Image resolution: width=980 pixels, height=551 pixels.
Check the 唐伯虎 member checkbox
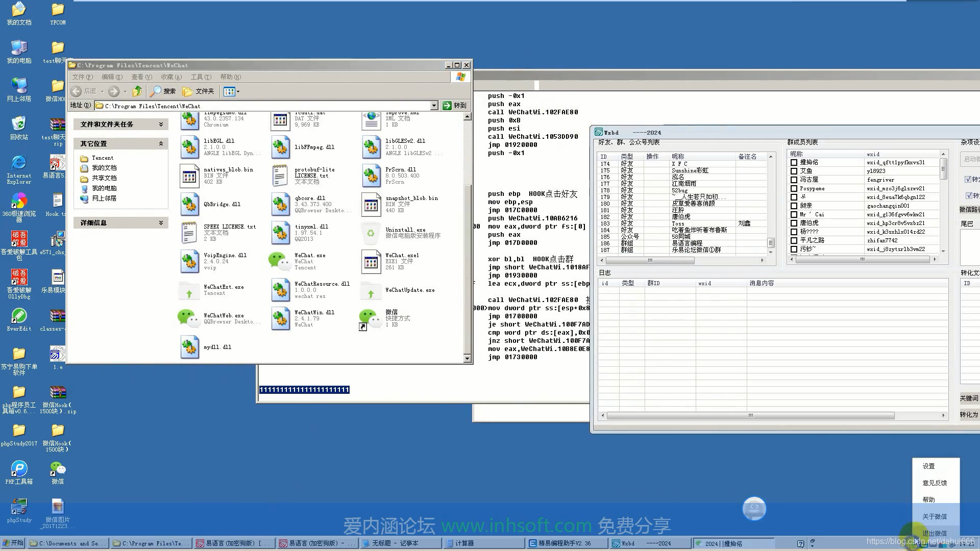(794, 223)
